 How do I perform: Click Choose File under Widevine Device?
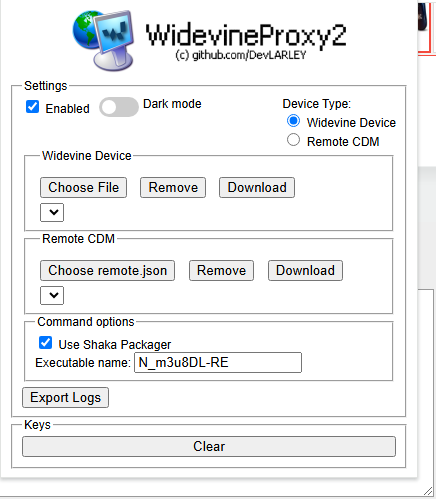click(83, 187)
